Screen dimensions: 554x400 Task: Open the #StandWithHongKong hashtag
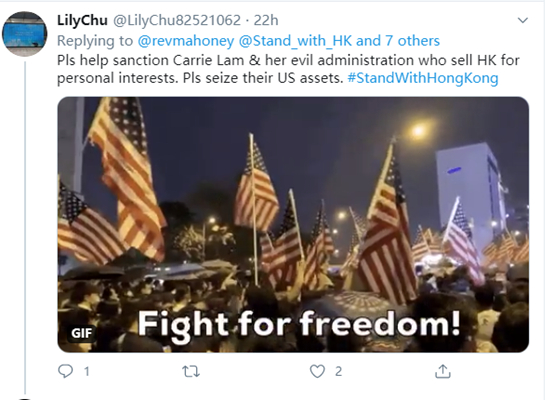point(423,78)
